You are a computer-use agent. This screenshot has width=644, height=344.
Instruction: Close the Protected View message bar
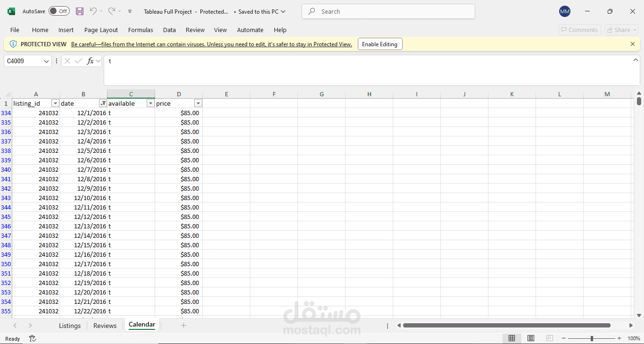click(633, 44)
